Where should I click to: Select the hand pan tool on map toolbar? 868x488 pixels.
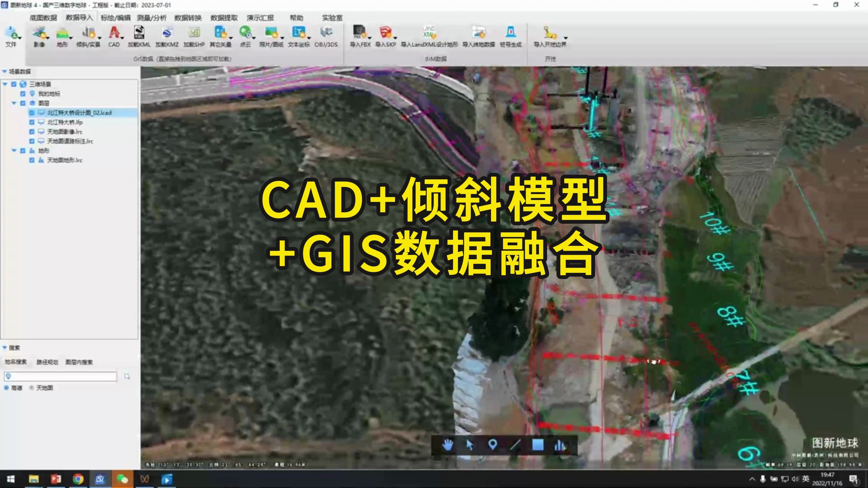coord(448,445)
